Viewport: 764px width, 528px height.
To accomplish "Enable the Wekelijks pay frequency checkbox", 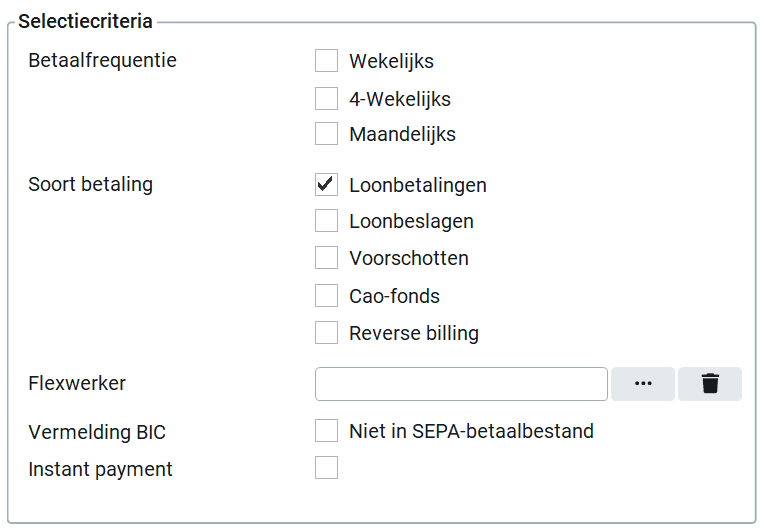I will pos(326,61).
